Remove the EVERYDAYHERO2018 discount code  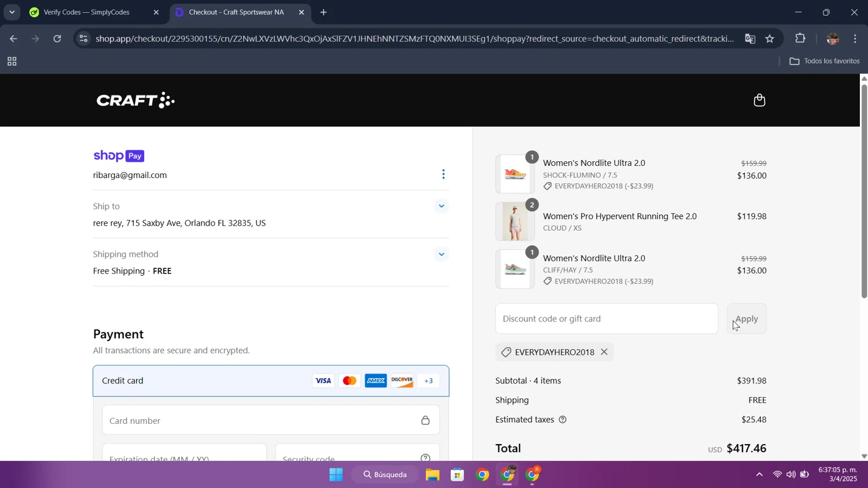(604, 352)
